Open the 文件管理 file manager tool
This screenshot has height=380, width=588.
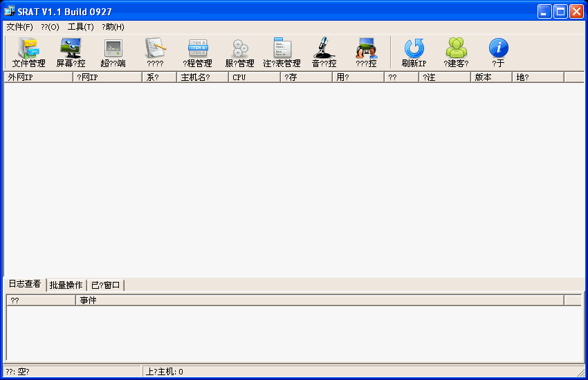(x=28, y=53)
